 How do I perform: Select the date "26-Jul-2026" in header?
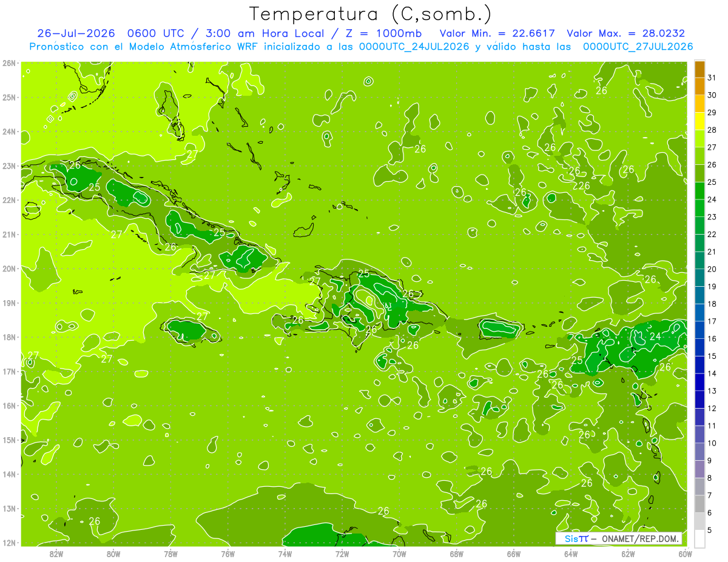(x=76, y=33)
